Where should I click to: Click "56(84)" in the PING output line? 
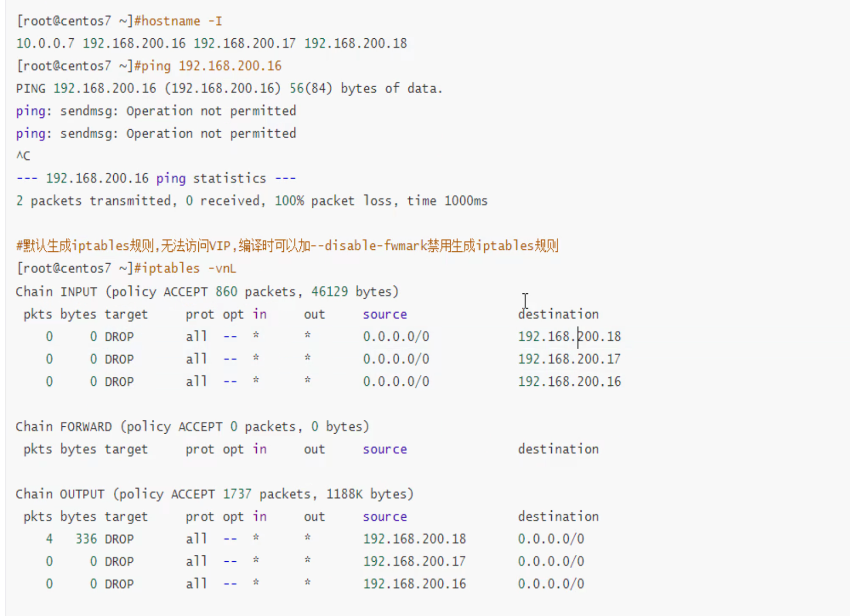pos(311,88)
